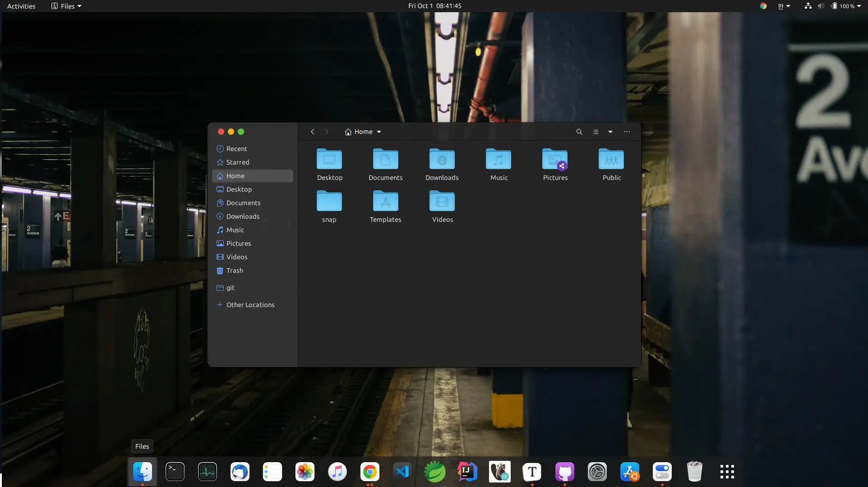Image resolution: width=868 pixels, height=487 pixels.
Task: Open view options dropdown arrow
Action: point(610,132)
